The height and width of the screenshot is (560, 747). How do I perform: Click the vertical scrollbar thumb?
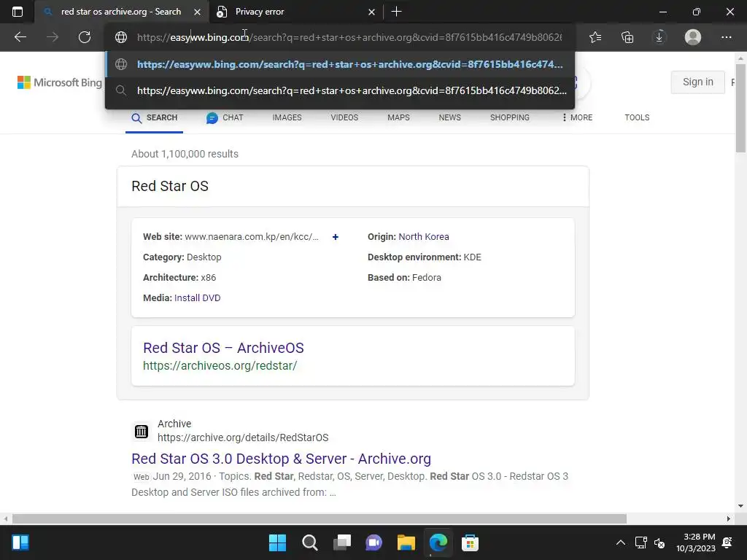point(740,109)
